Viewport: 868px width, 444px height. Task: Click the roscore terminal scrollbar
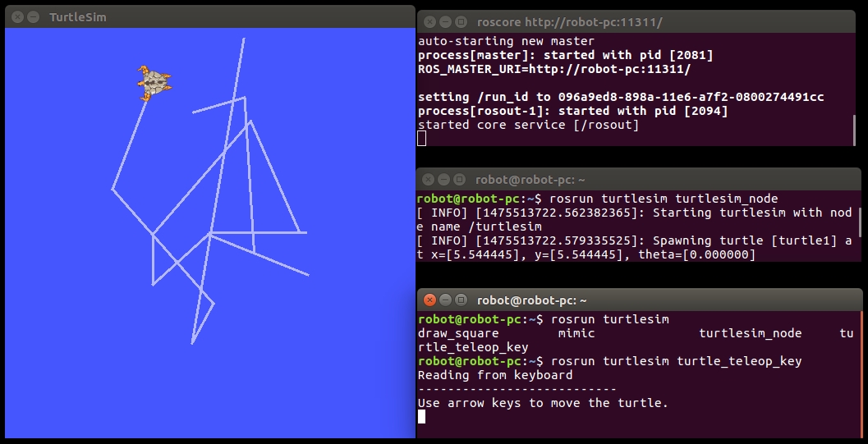853,130
